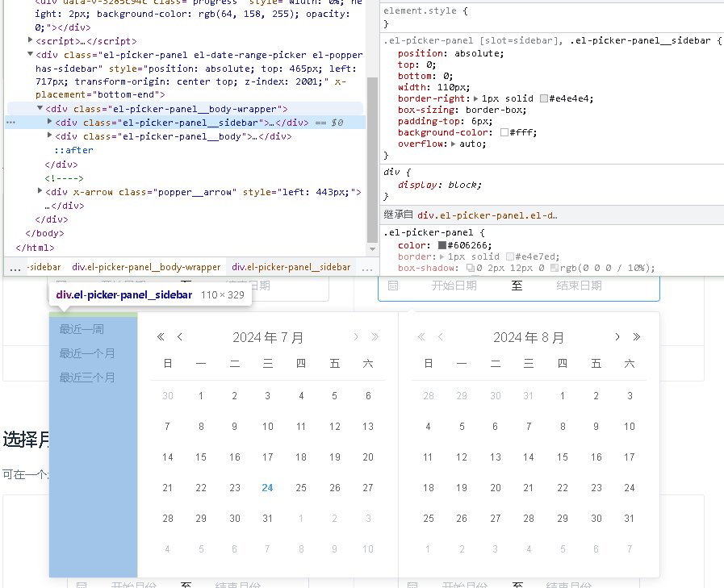Pick July 31 in left calendar
This screenshot has height=588, width=724.
[x=267, y=519]
